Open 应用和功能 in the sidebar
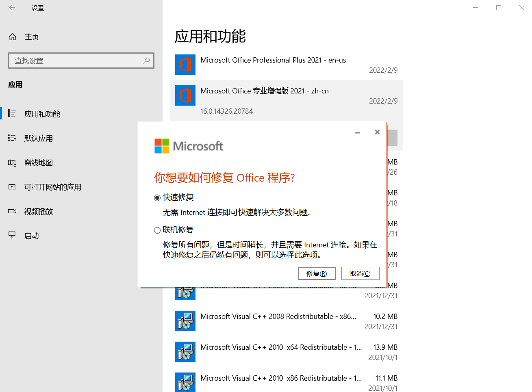 pyautogui.click(x=81, y=114)
